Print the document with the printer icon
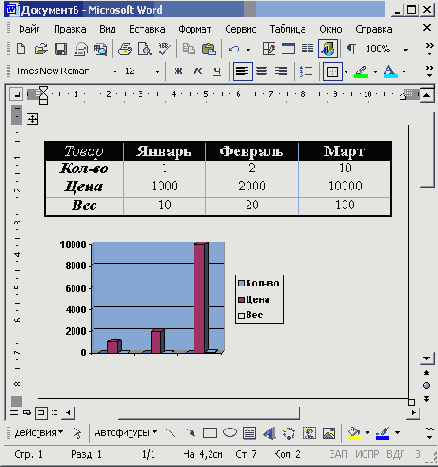 pyautogui.click(x=125, y=49)
